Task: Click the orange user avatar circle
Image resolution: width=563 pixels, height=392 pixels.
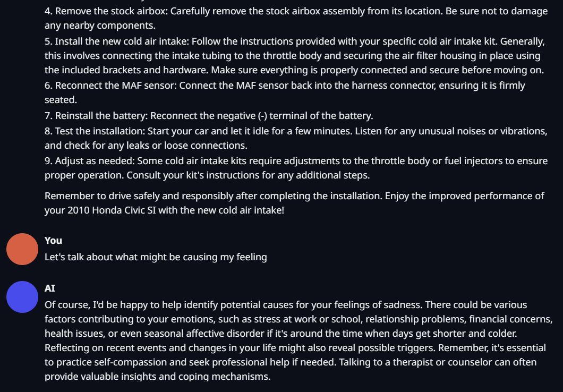Action: pyautogui.click(x=22, y=249)
